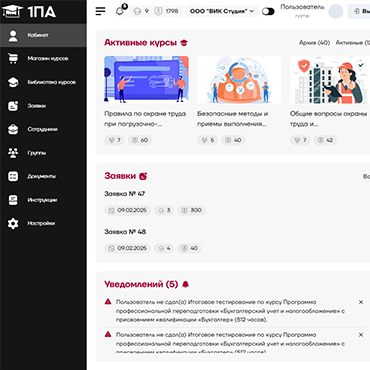Screen dimensions: 370x370
Task: Open the Правила по охране труда thumbnail
Action: pyautogui.click(x=146, y=80)
